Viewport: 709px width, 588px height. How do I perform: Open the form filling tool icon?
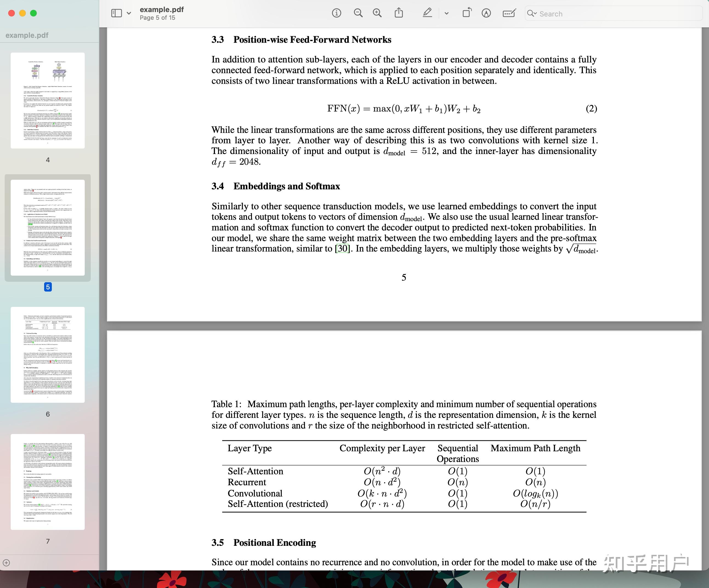tap(509, 13)
